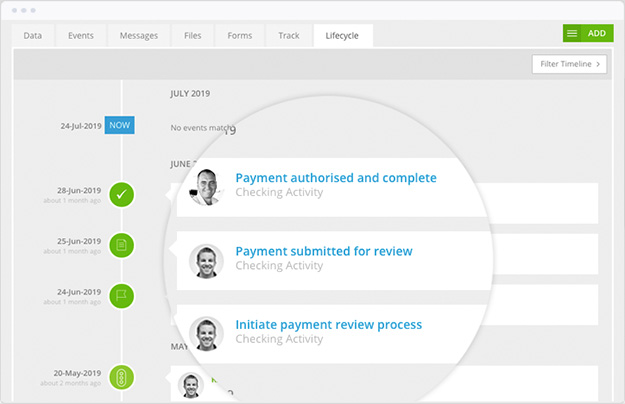
Task: Click avatar next to Payment authorised and complete
Action: point(207,186)
